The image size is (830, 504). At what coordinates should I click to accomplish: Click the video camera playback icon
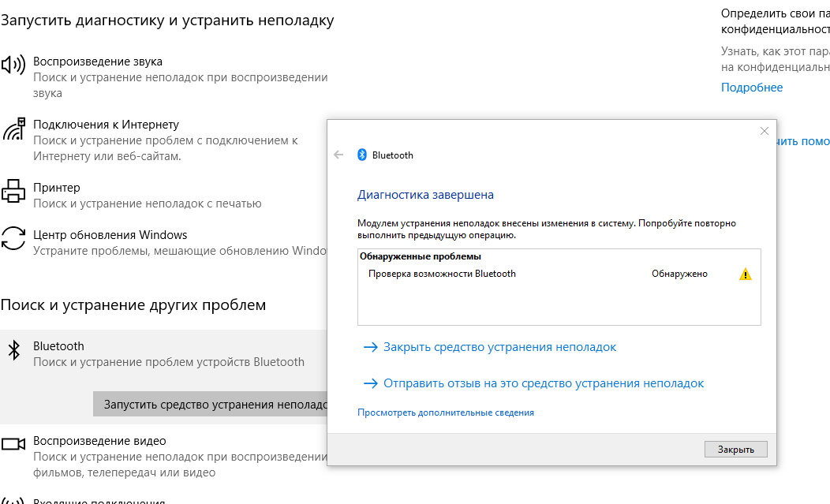pyautogui.click(x=13, y=443)
